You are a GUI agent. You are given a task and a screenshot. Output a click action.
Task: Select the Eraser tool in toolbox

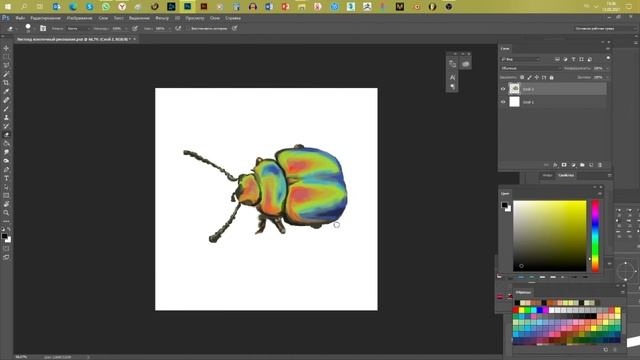coord(6,135)
